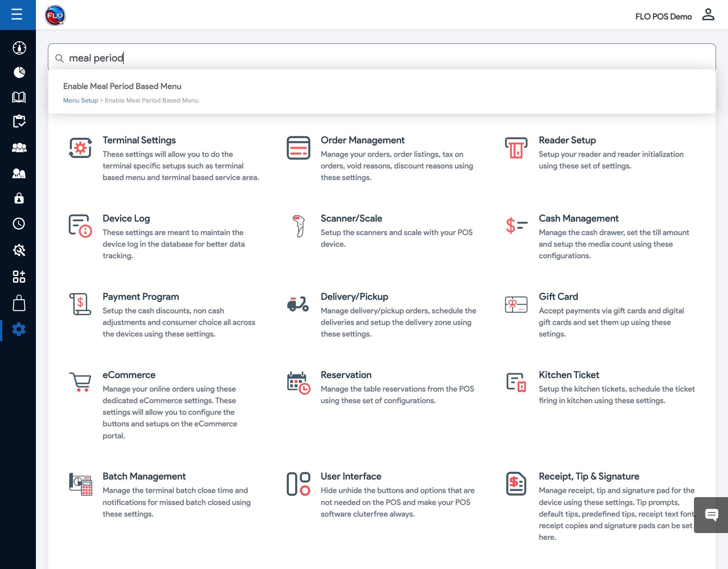Click the FLO logo in header
This screenshot has width=728, height=569.
click(55, 15)
